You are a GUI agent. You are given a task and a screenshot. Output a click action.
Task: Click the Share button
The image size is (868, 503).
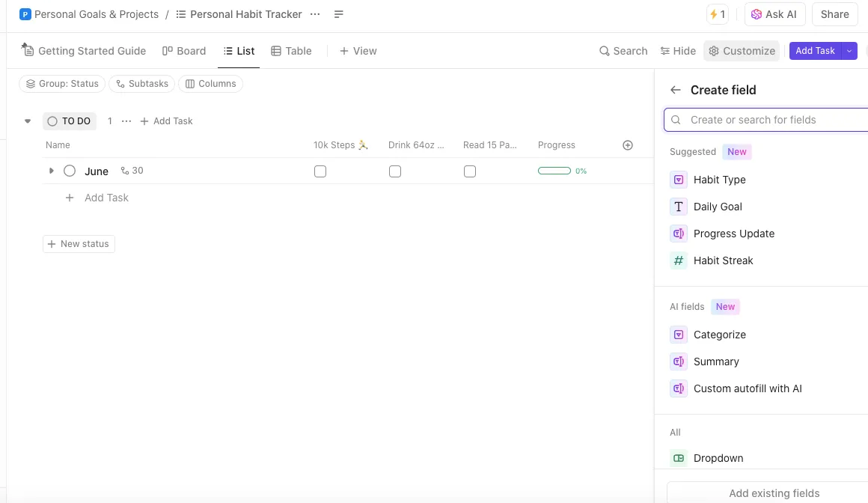click(x=834, y=14)
